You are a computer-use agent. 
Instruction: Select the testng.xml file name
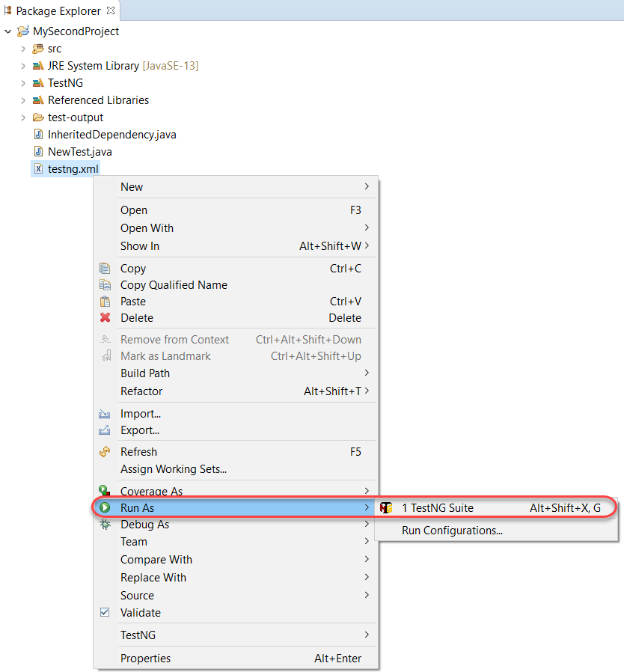[x=73, y=169]
